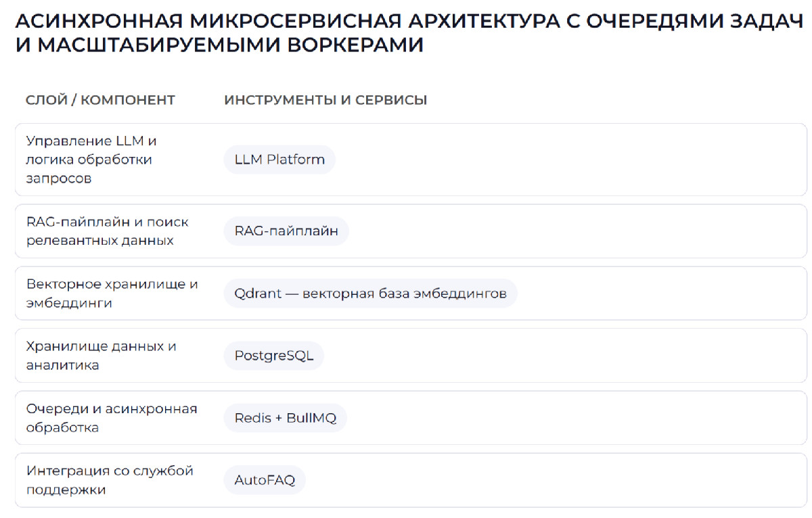Open the AutoFAQ tag
The image size is (812, 518).
pyautogui.click(x=265, y=480)
